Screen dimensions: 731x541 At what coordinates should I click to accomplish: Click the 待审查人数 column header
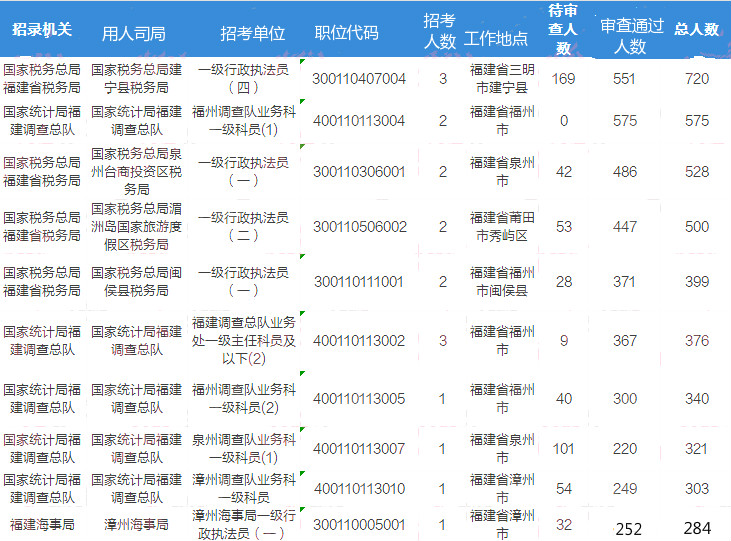coord(563,29)
